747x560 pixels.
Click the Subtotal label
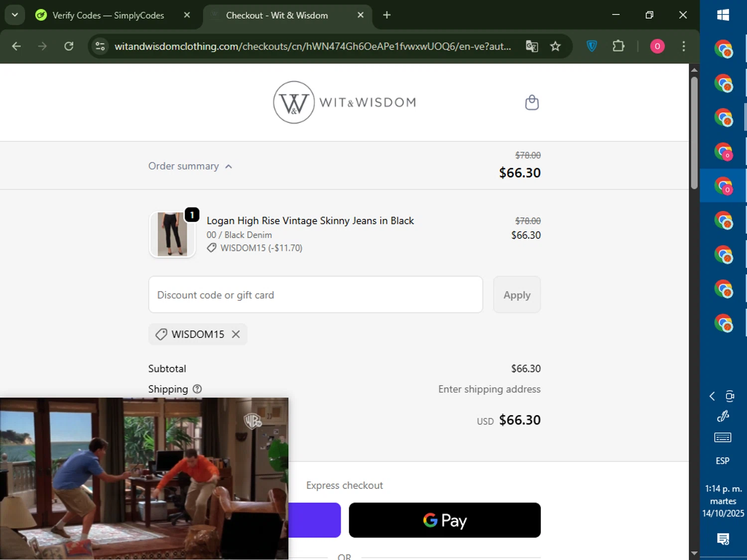tap(167, 369)
